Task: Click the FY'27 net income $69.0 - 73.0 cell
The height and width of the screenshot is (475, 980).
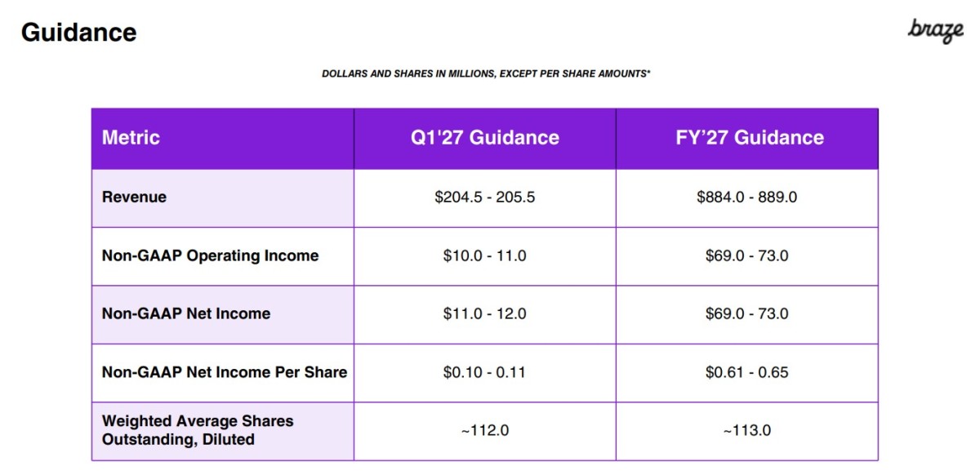Action: click(x=747, y=314)
